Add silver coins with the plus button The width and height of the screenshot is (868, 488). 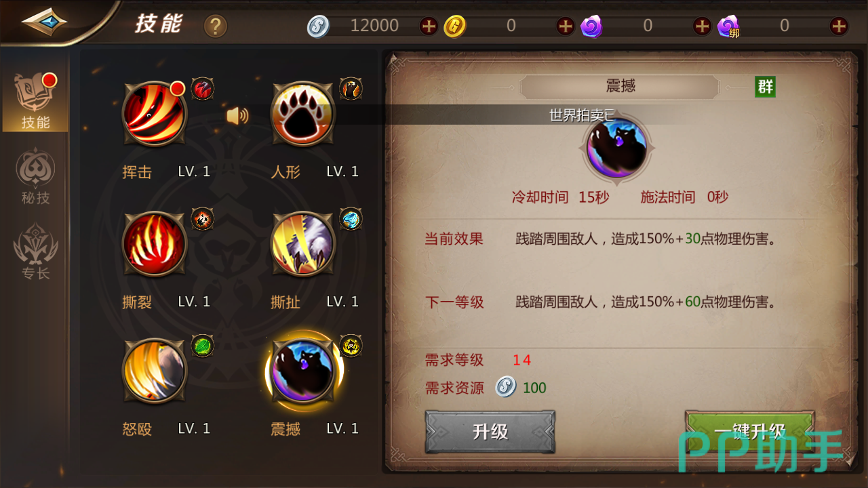429,26
